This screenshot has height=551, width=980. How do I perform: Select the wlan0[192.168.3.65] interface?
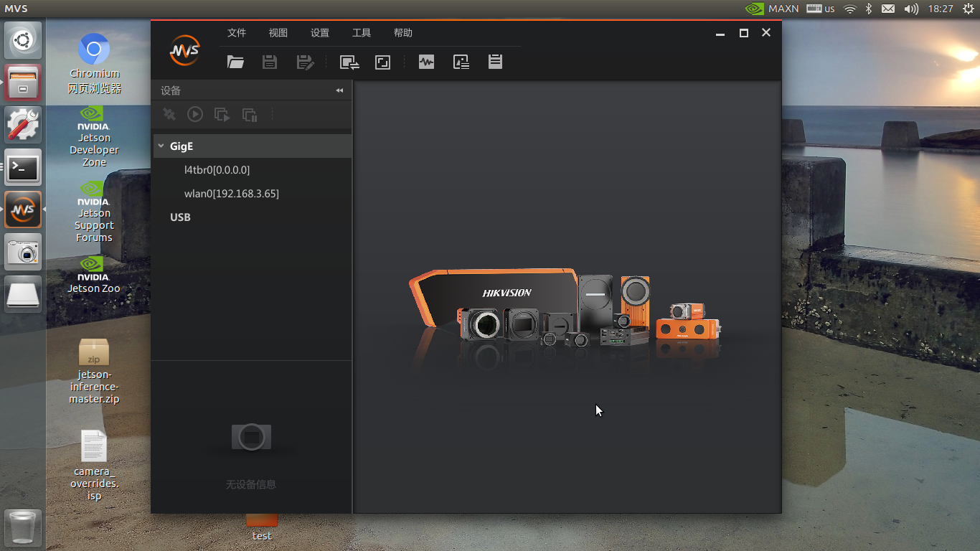(232, 193)
